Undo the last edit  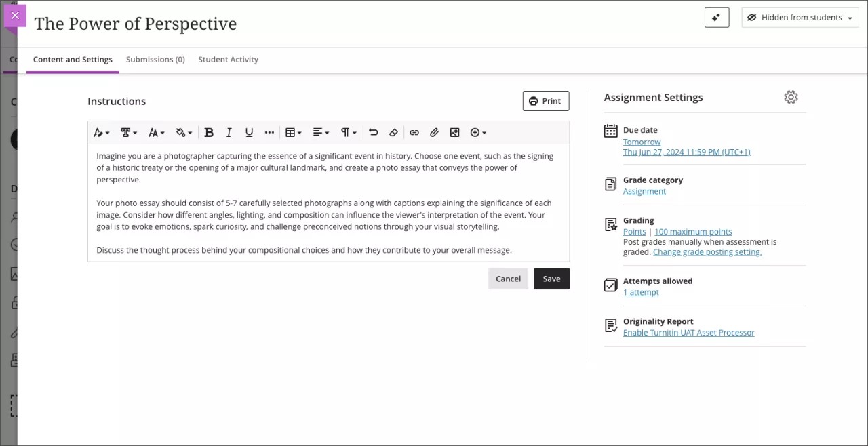click(x=374, y=132)
